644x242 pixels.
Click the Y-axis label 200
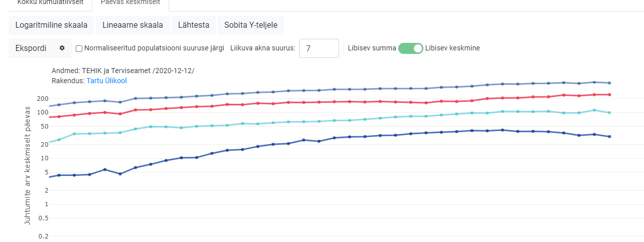pos(42,99)
